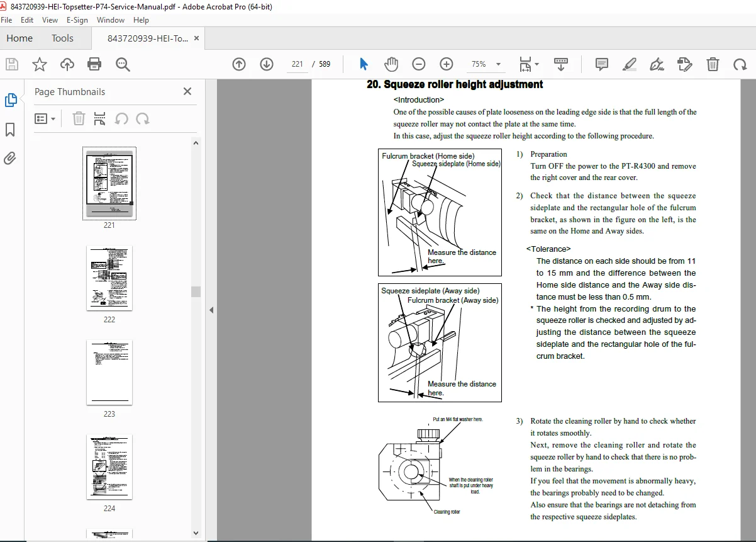Click the upload to cloud icon
Viewport: 756px width, 542px height.
pyautogui.click(x=67, y=64)
